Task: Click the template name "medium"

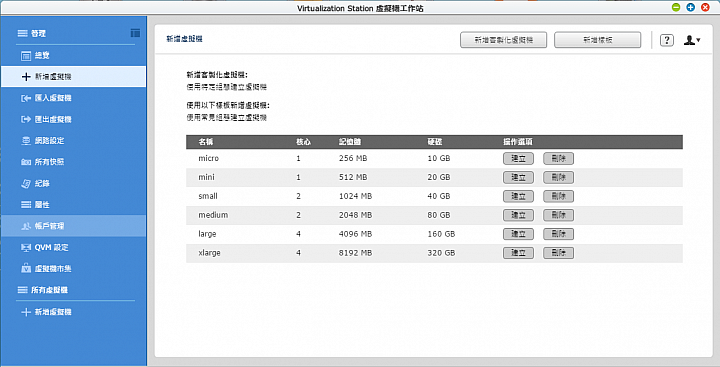Action: tap(213, 215)
